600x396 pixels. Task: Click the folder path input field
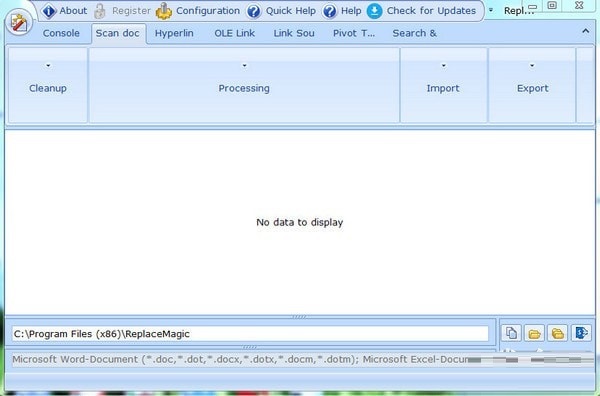point(250,334)
